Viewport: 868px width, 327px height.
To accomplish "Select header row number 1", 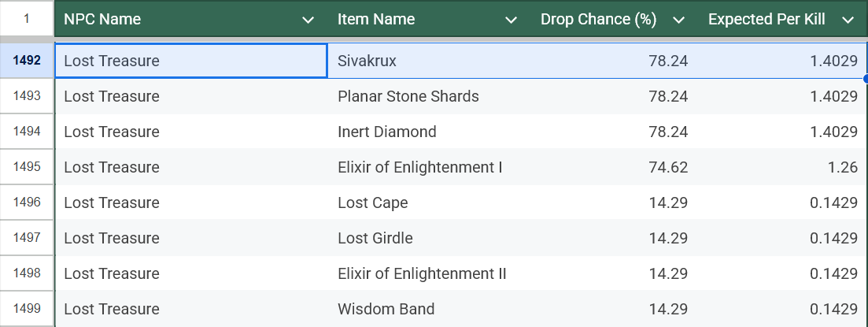I will click(27, 18).
